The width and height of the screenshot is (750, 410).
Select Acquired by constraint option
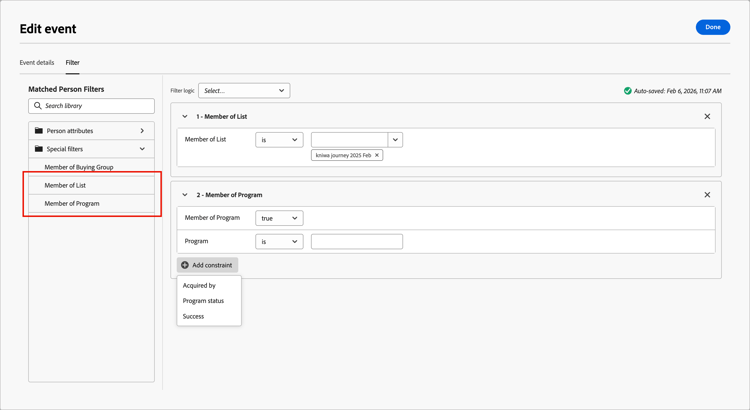(x=199, y=286)
